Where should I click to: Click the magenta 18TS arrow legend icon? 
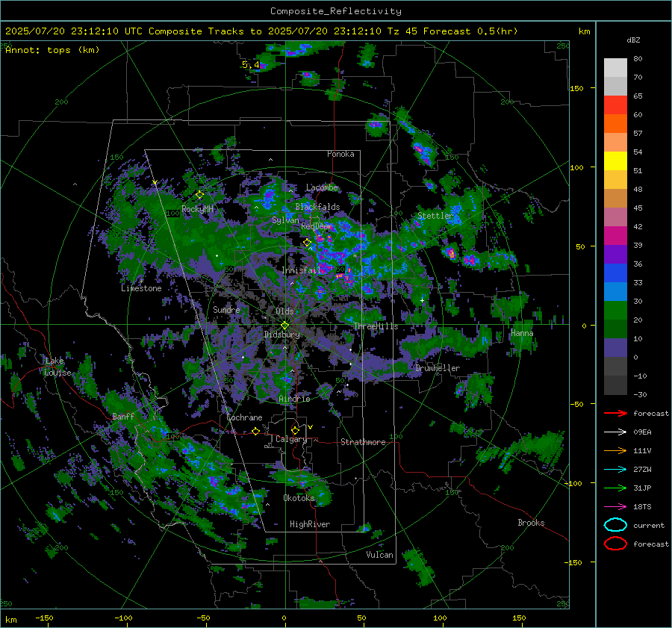616,507
